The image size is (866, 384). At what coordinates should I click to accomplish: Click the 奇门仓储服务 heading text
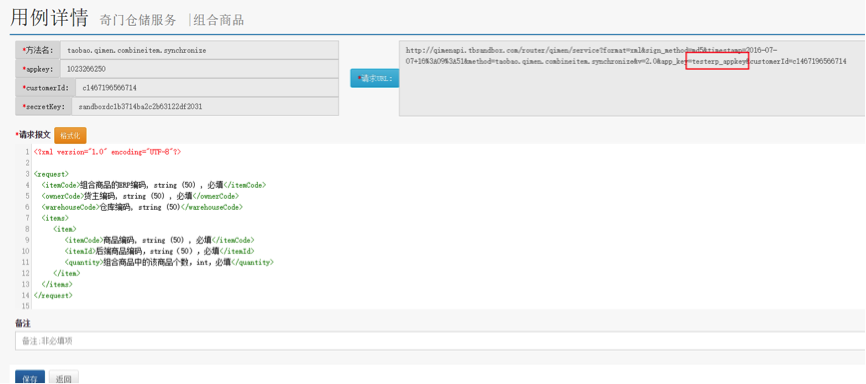(138, 20)
